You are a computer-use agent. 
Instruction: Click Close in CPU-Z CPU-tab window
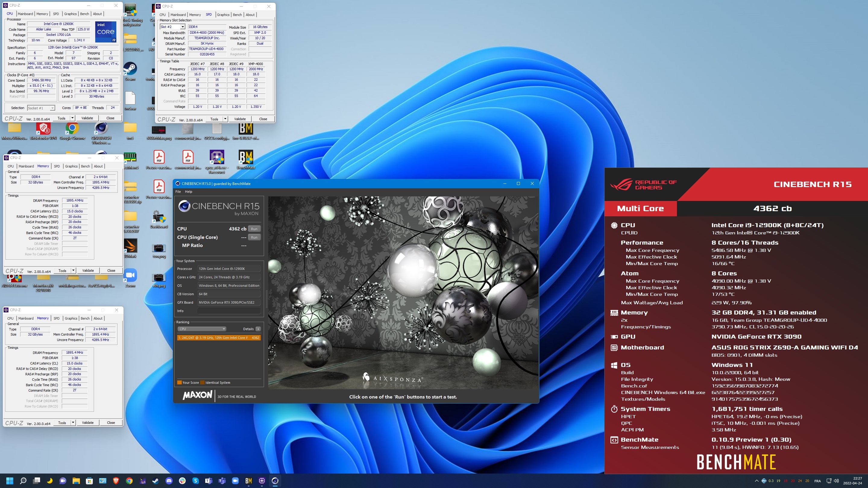pyautogui.click(x=110, y=118)
